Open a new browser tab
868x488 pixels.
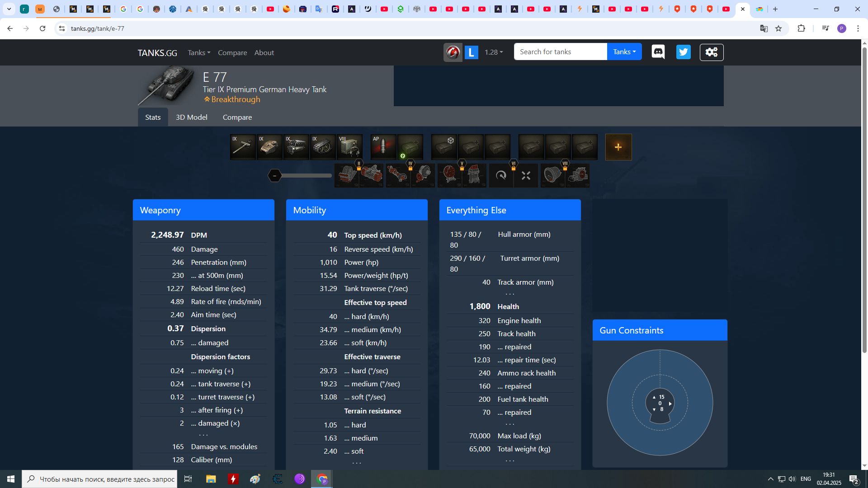click(775, 9)
